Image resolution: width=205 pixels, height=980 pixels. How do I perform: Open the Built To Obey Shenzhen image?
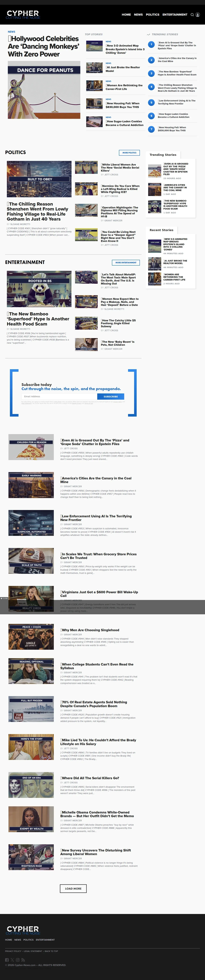(x=39, y=179)
